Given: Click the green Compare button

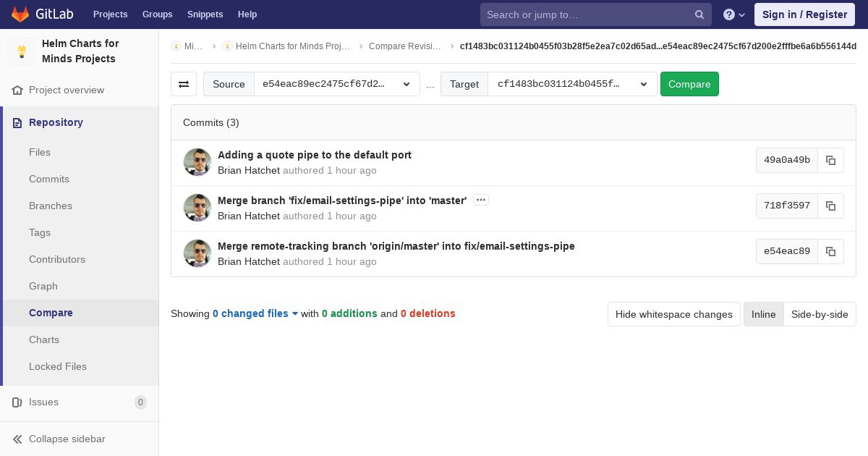Looking at the screenshot, I should pyautogui.click(x=689, y=84).
